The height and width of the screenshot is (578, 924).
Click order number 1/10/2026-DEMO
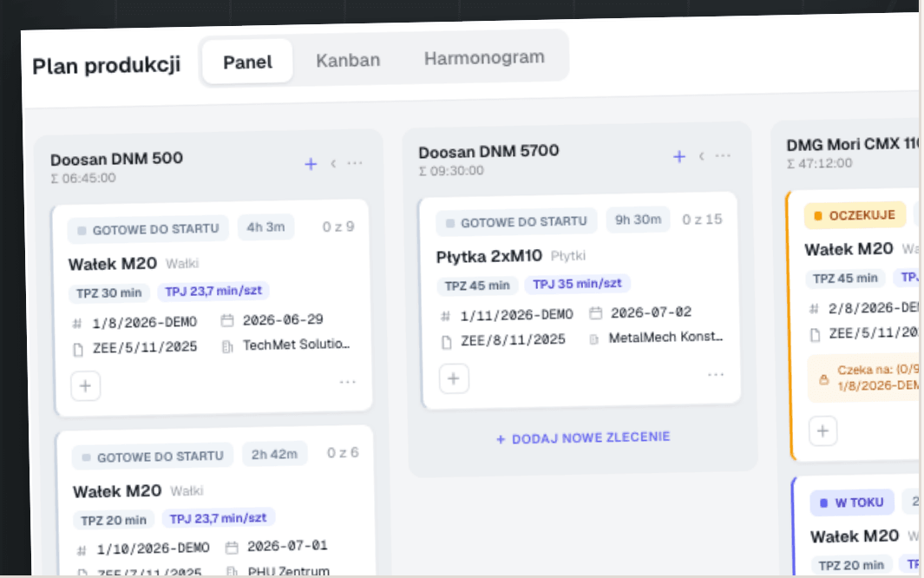(154, 548)
